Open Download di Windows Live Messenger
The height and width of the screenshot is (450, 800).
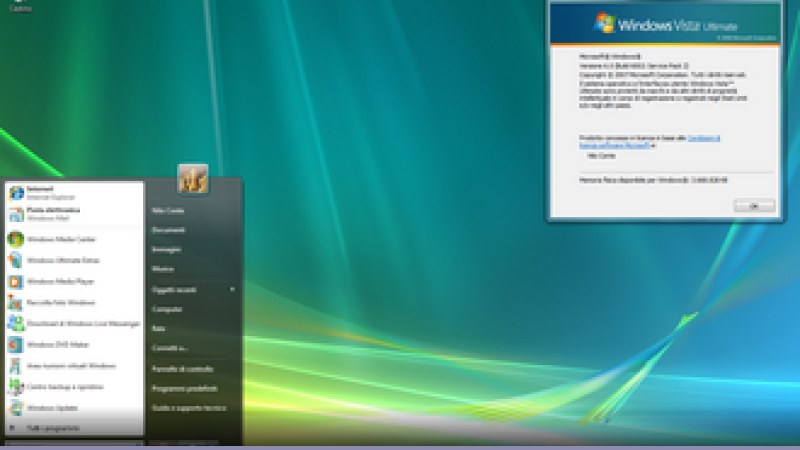coord(74,323)
